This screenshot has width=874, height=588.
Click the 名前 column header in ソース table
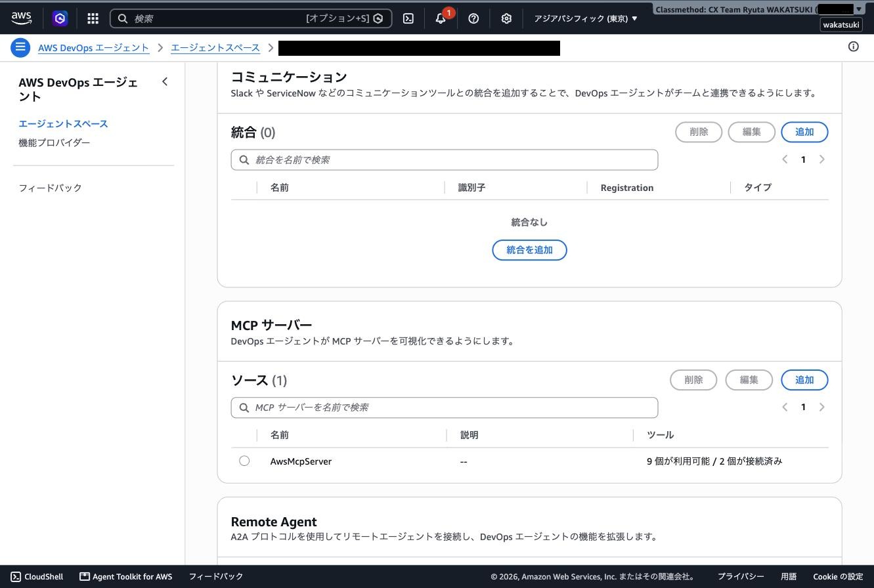(x=280, y=435)
